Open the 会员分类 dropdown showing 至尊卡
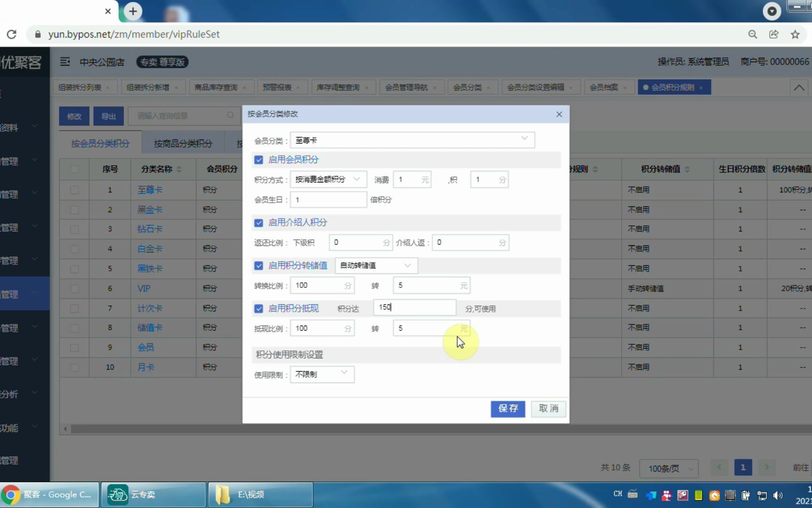The image size is (812, 508). (412, 140)
